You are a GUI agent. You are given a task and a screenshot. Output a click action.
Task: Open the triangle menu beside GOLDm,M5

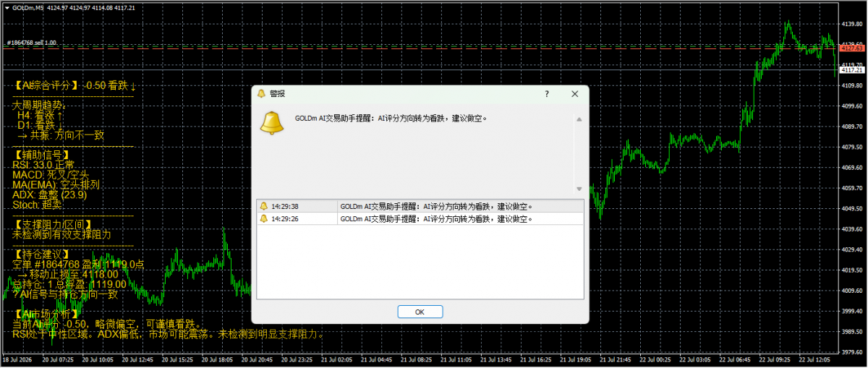pos(7,7)
